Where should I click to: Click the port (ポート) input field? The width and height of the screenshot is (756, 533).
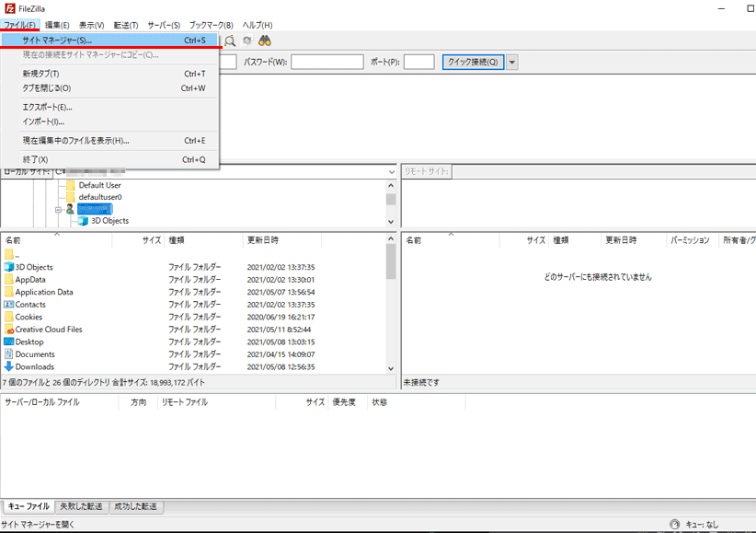tap(419, 62)
